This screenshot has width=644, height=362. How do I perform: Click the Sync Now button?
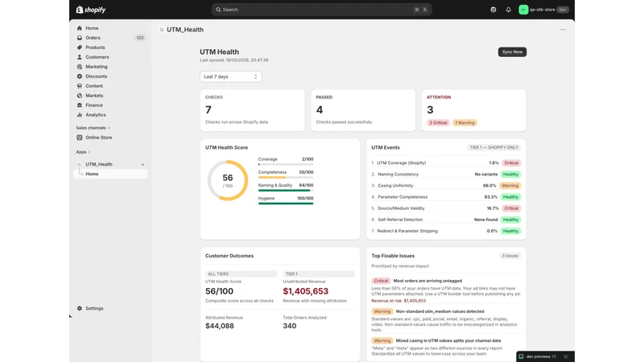pos(512,51)
